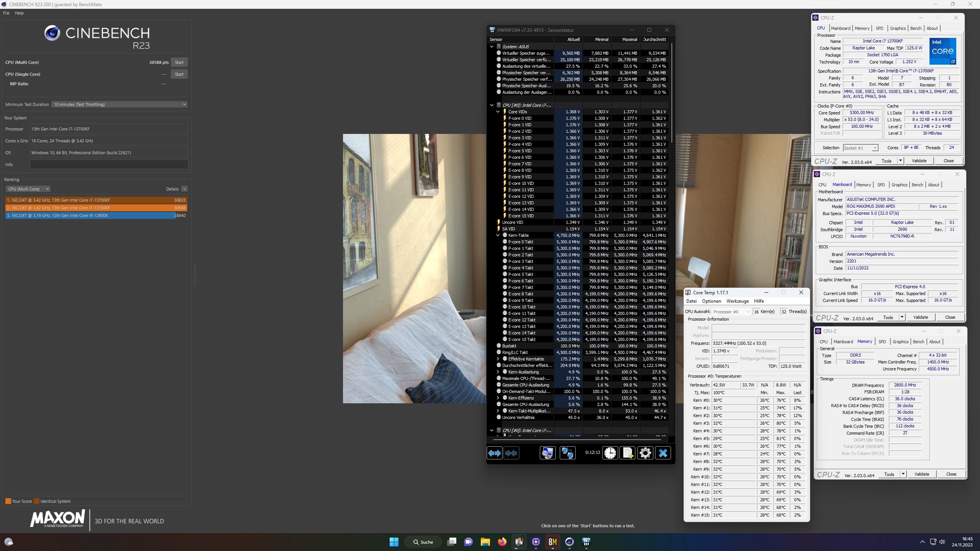Open the CPU (Multi Core) ranking dropdown

28,189
